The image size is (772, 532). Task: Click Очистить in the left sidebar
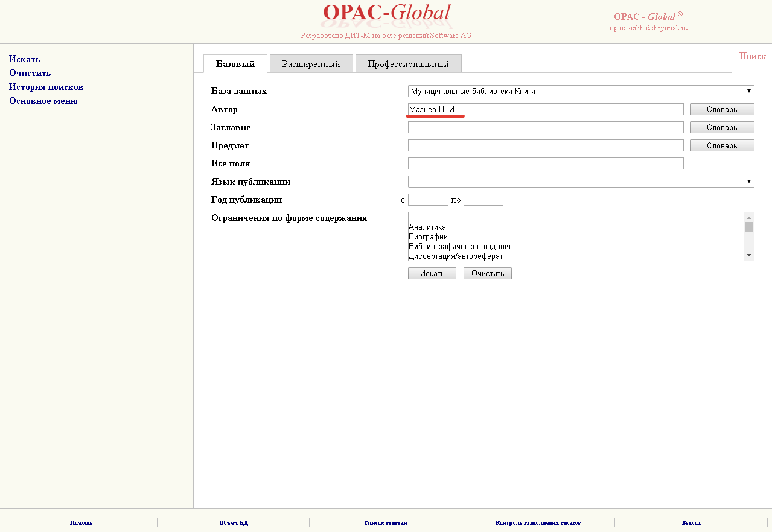point(30,73)
